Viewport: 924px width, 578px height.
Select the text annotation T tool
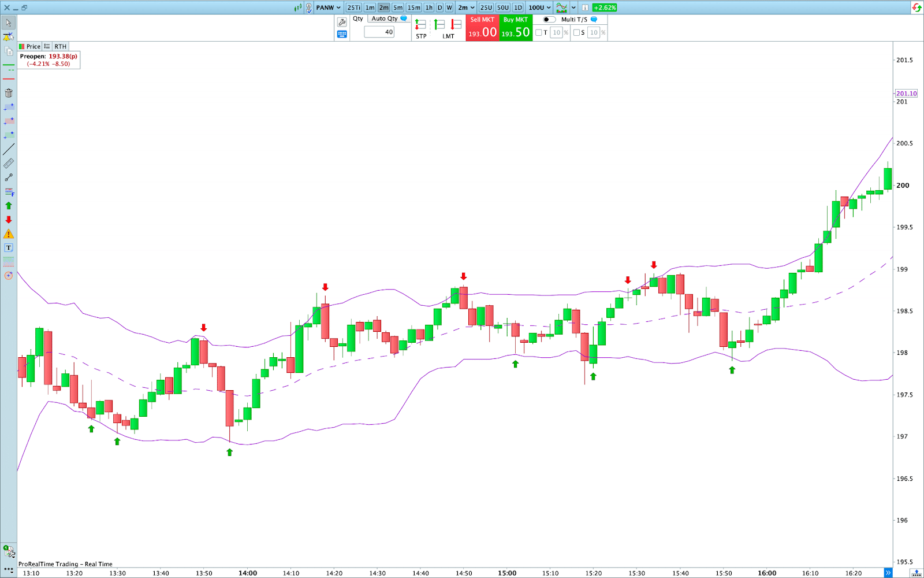9,248
